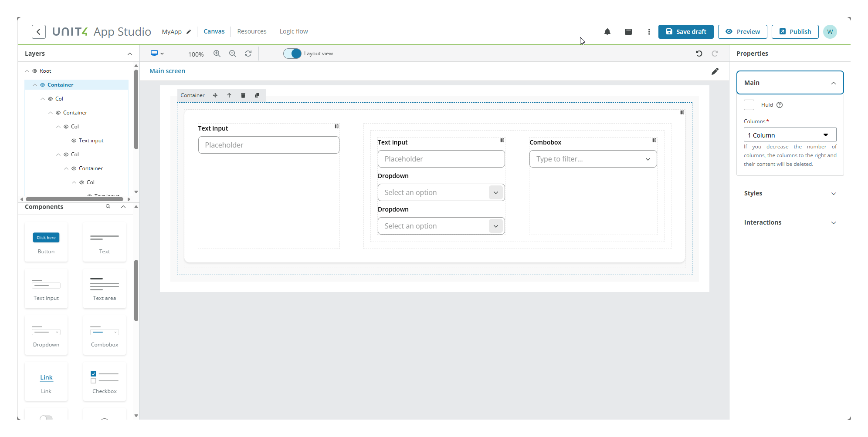Image resolution: width=868 pixels, height=437 pixels.
Task: Click the Layers panel horizontal scrollbar
Action: click(75, 199)
